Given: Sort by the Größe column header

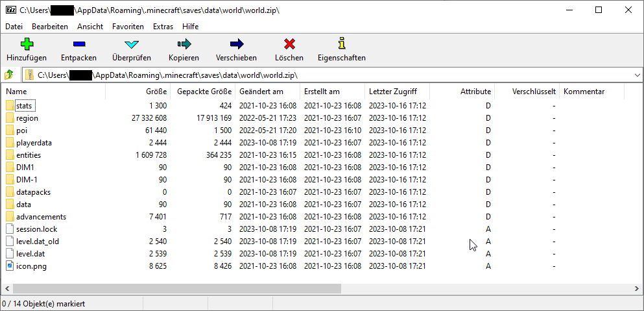Looking at the screenshot, I should 138,92.
